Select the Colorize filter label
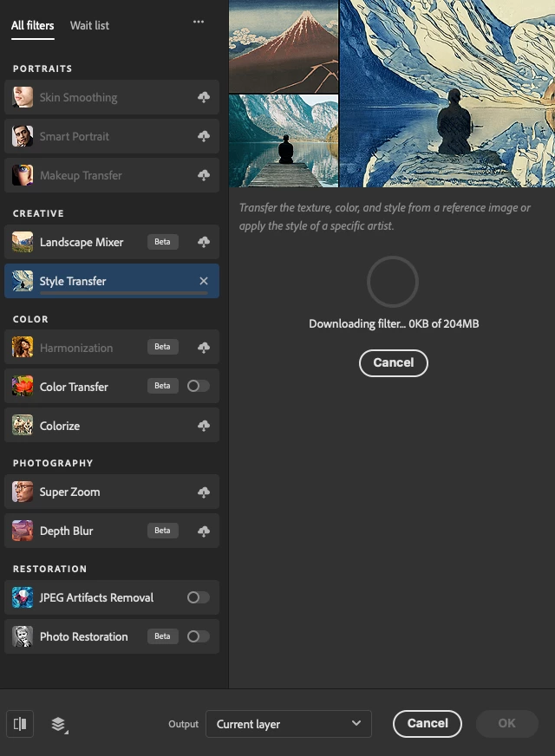The height and width of the screenshot is (756, 555). pos(60,426)
